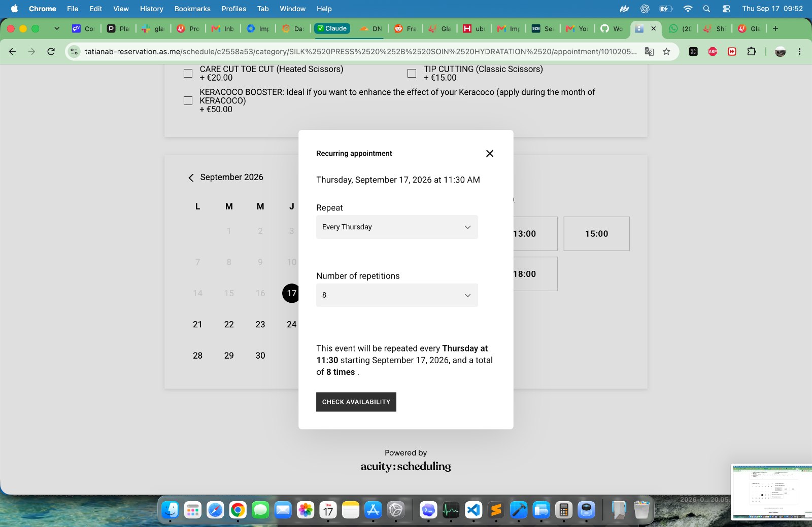The width and height of the screenshot is (812, 527).
Task: Reload the page with refresh icon
Action: point(51,51)
